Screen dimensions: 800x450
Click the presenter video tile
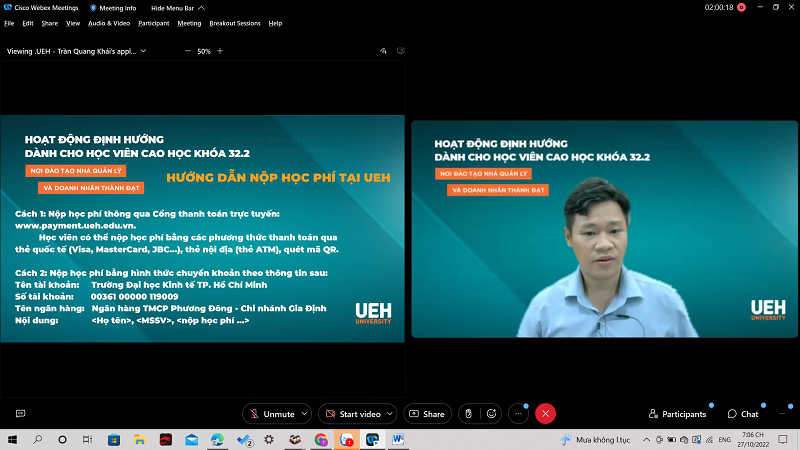tap(604, 229)
